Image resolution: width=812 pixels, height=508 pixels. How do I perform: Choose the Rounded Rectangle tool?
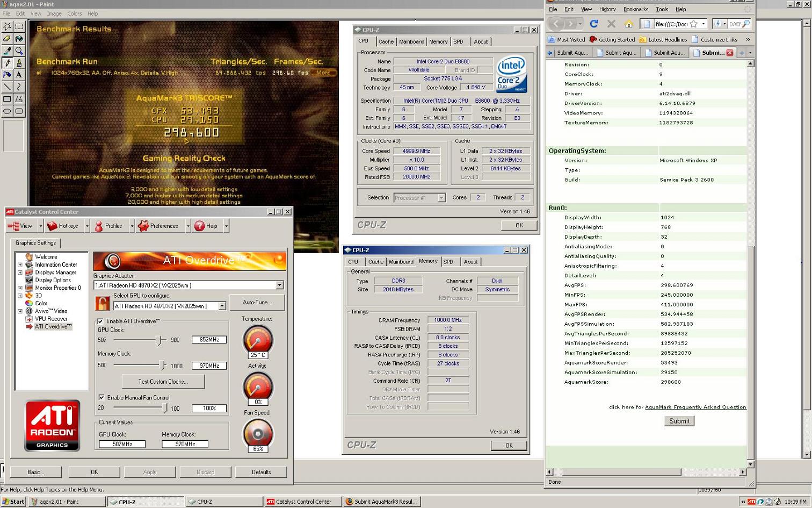coord(19,111)
